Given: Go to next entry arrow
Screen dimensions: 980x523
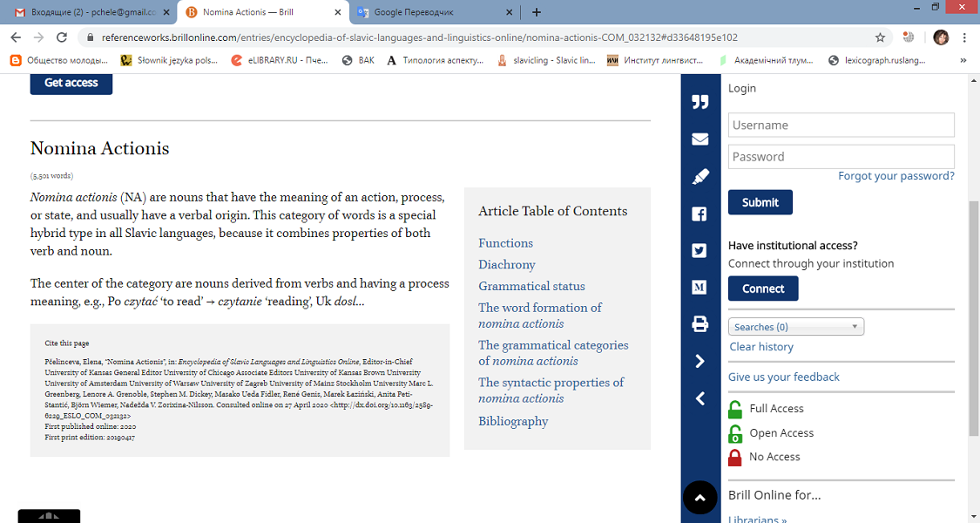Looking at the screenshot, I should pos(700,361).
